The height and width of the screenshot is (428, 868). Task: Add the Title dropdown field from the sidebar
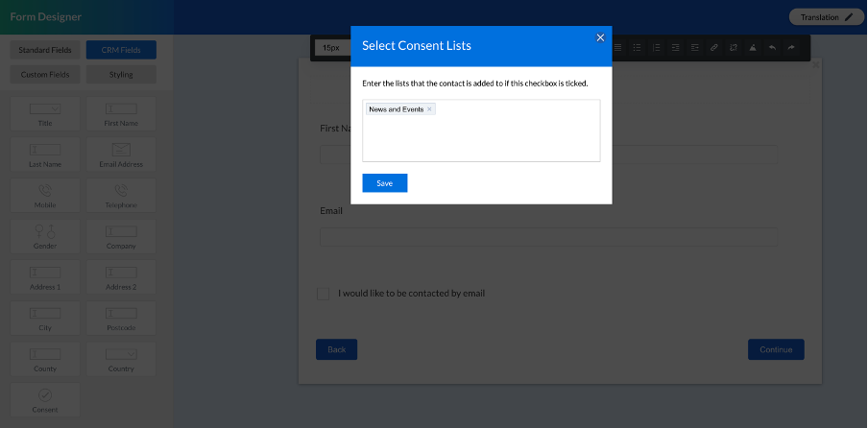[45, 113]
